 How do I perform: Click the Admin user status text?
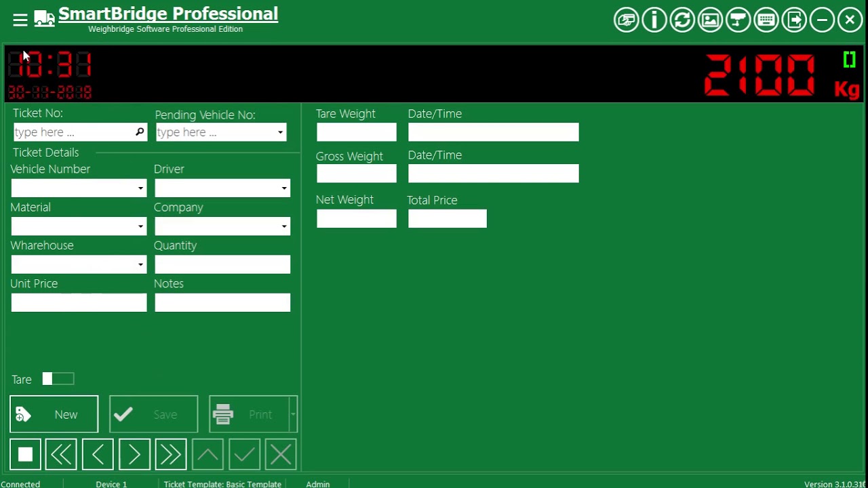(317, 484)
